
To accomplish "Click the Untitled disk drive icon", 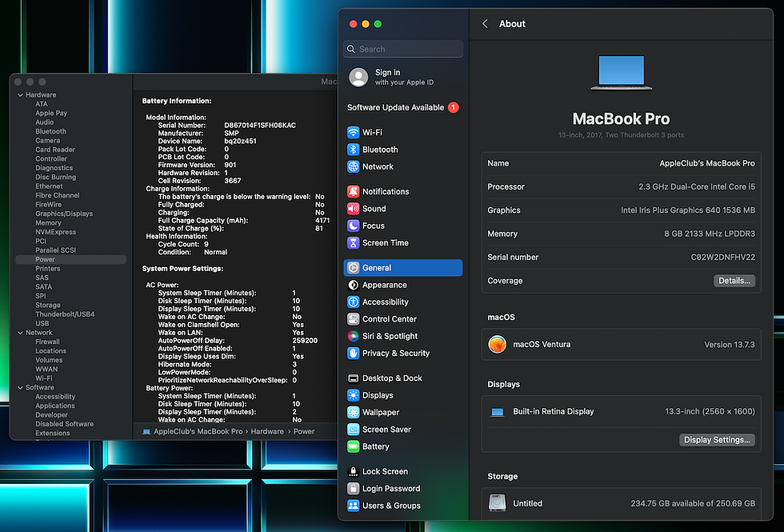I will pos(497,503).
